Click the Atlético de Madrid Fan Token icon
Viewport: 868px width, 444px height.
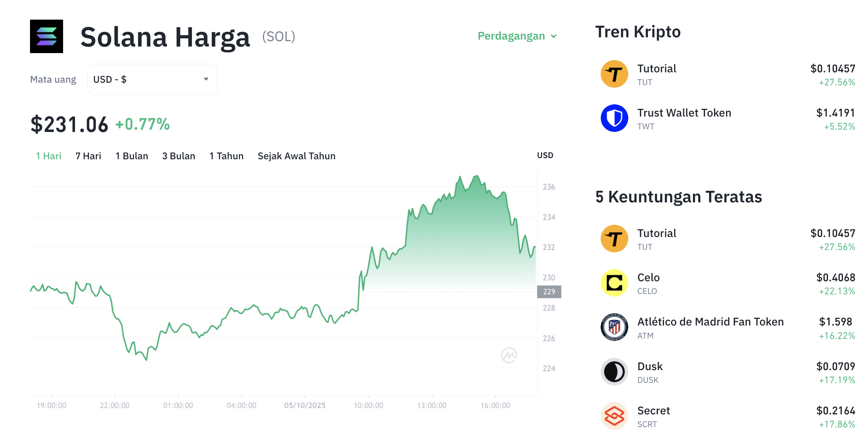[614, 327]
